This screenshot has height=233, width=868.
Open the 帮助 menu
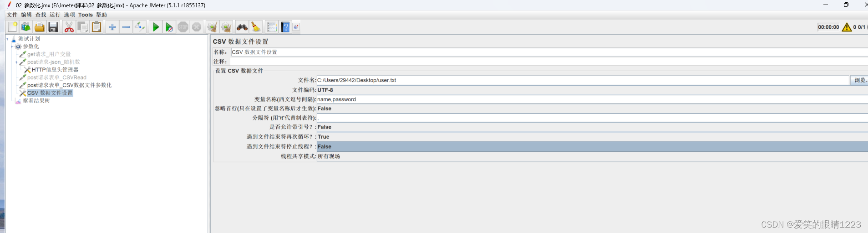pyautogui.click(x=102, y=15)
